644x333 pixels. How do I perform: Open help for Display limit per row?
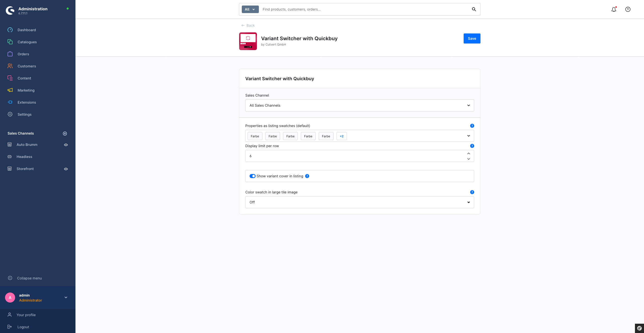tap(472, 146)
